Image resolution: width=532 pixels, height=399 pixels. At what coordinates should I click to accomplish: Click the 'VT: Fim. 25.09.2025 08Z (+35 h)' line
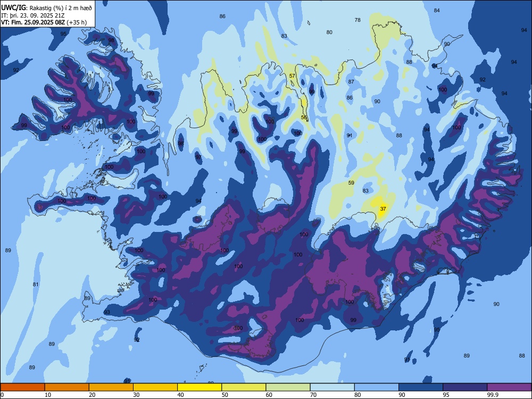click(44, 22)
